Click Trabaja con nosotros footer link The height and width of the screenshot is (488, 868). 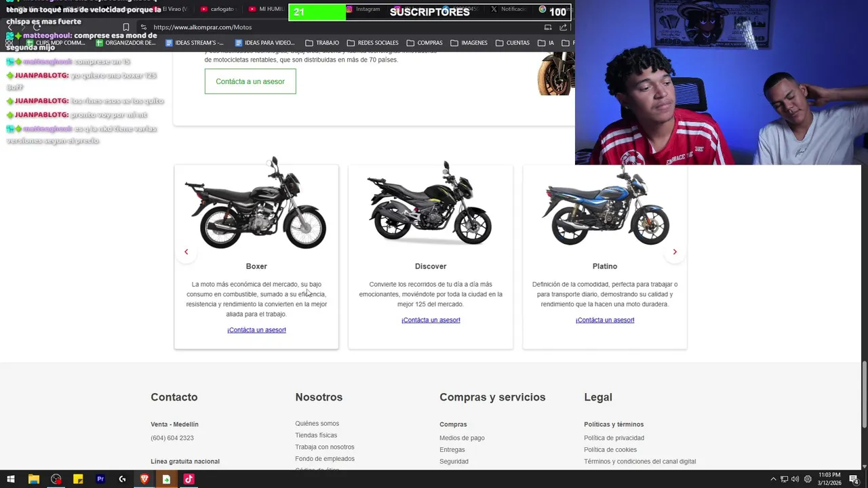[324, 447]
